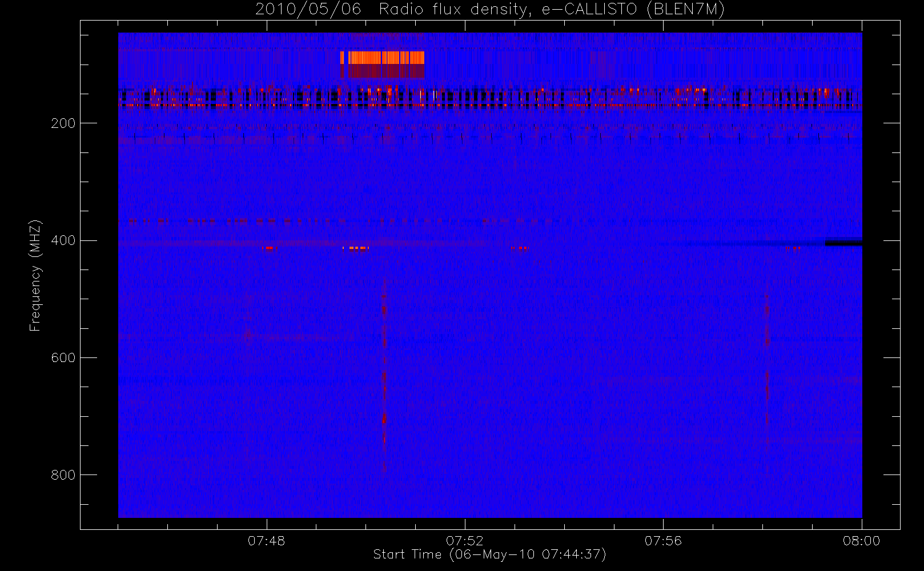Click the 600 frequency tick label
924x571 pixels.
pos(63,358)
